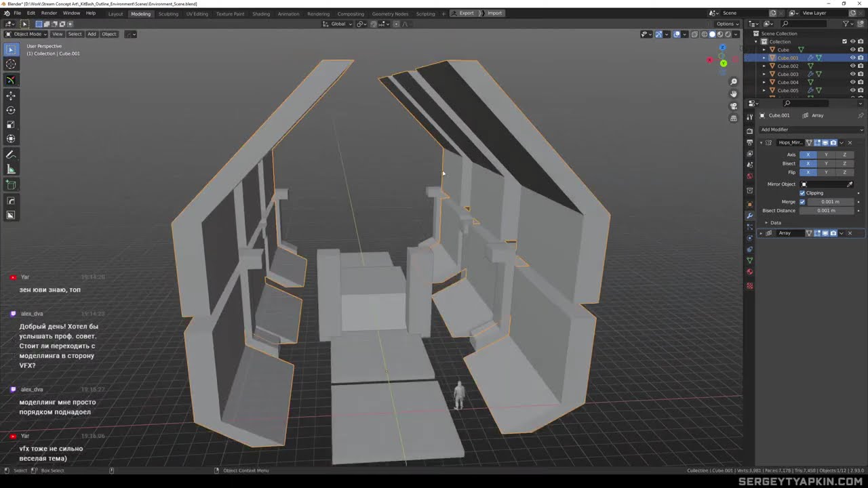The image size is (868, 488).
Task: Adjust the Bisect Distance field
Action: [826, 211]
